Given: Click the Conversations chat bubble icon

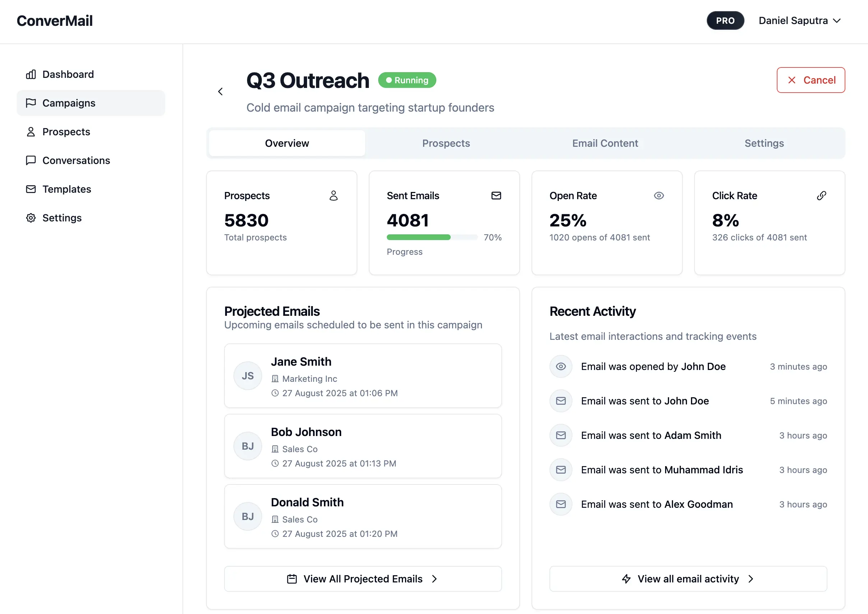Looking at the screenshot, I should [31, 160].
